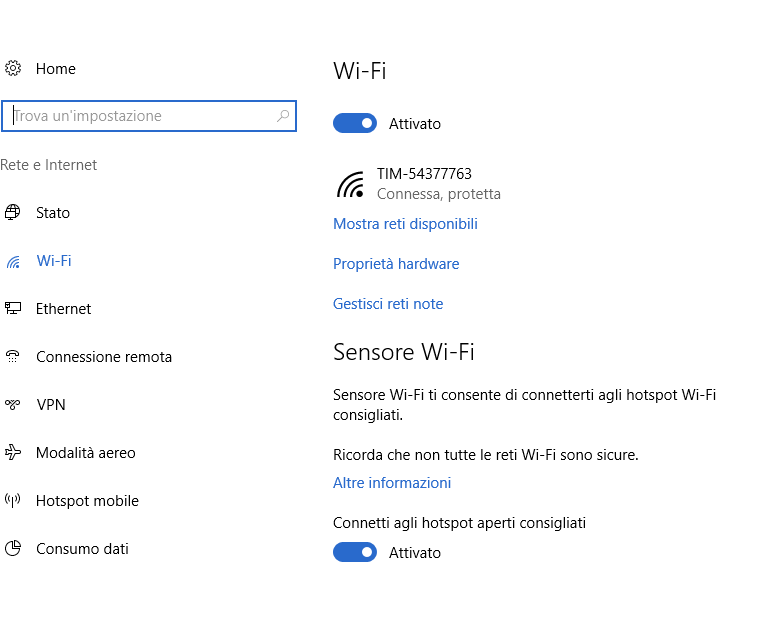The width and height of the screenshot is (762, 618).
Task: Select the Wi-Fi sidebar icon
Action: pos(13,261)
